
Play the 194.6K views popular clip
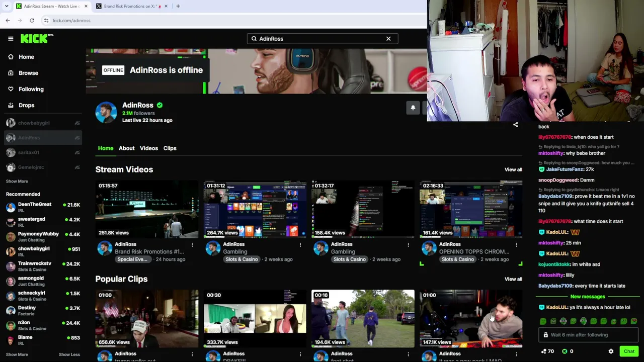(363, 318)
